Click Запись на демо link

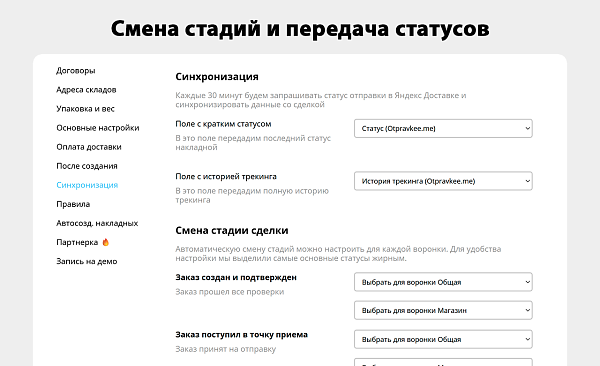click(86, 261)
